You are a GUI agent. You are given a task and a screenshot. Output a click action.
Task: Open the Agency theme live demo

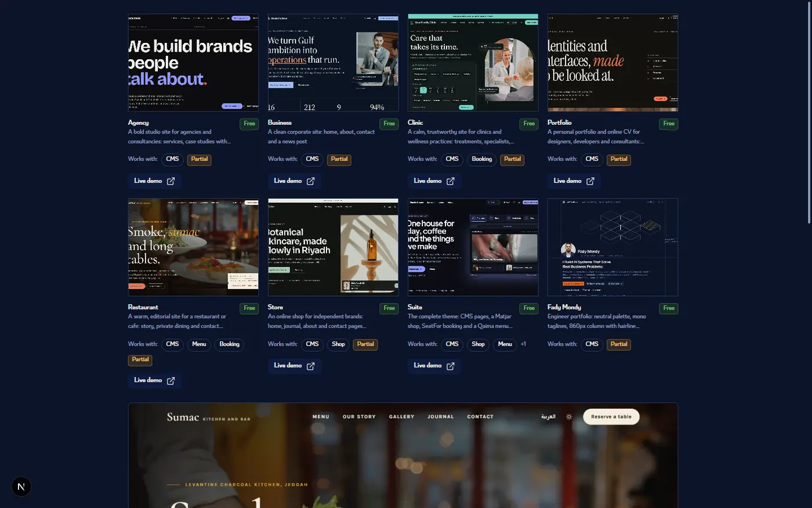tap(154, 181)
